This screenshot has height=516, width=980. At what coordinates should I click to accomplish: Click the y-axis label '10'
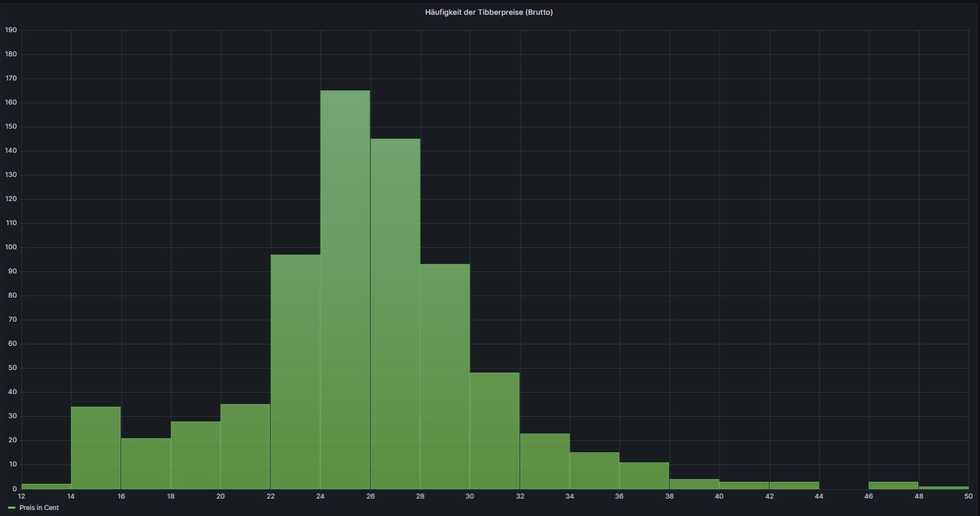tap(12, 464)
